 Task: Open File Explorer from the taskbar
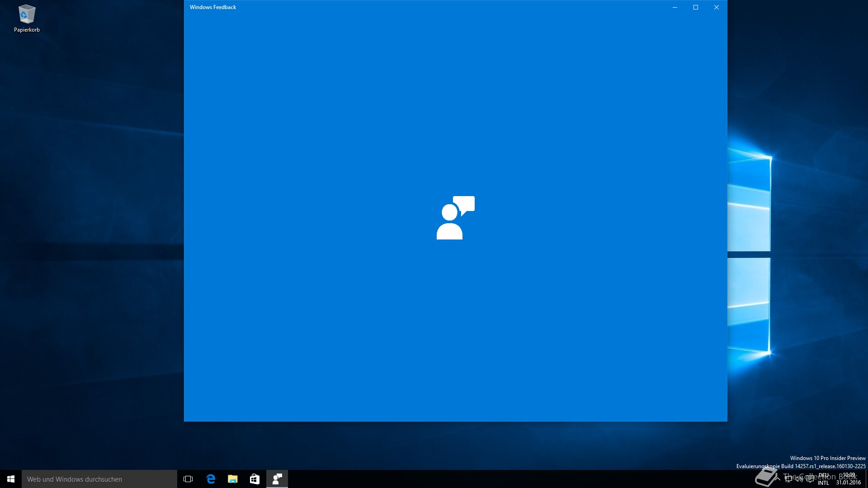click(233, 479)
